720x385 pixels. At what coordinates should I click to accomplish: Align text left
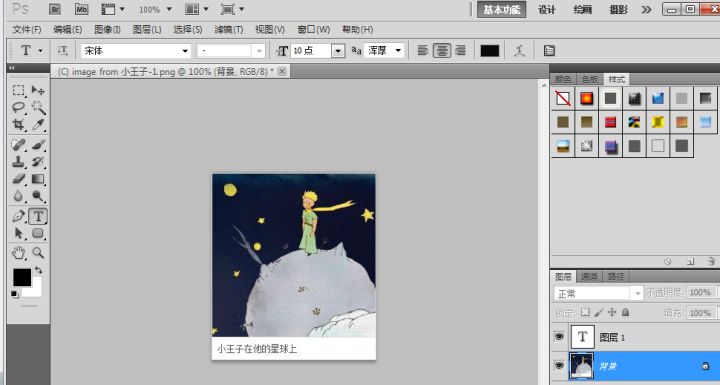click(x=422, y=51)
